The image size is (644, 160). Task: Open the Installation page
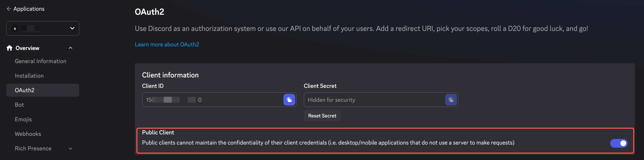(29, 76)
